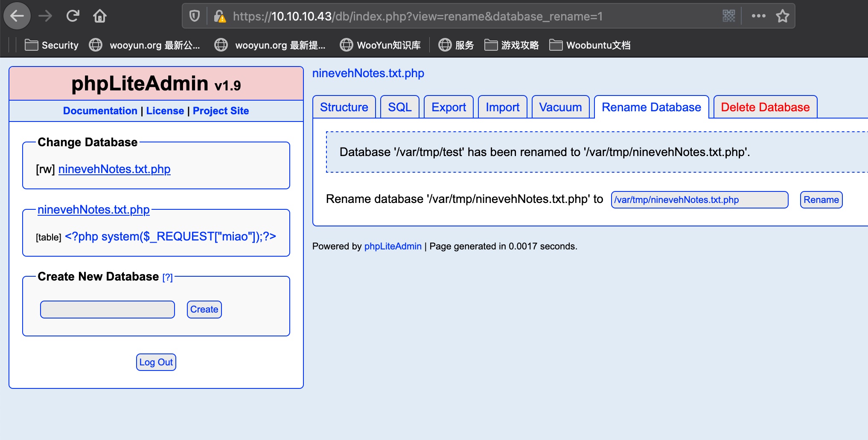
Task: Click the Rename button
Action: [x=821, y=200]
